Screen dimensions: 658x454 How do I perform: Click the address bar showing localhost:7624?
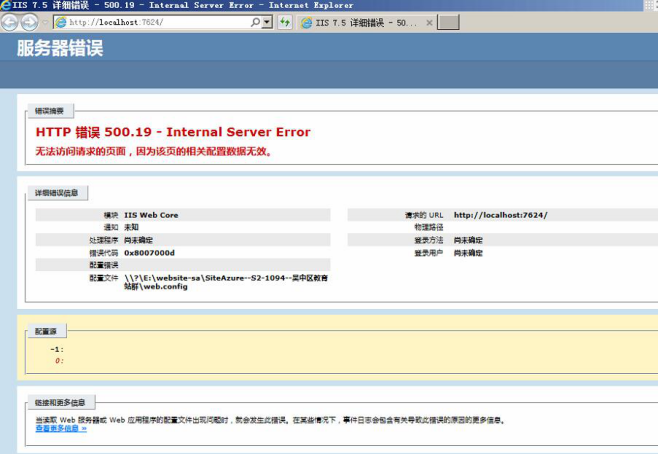[150, 22]
